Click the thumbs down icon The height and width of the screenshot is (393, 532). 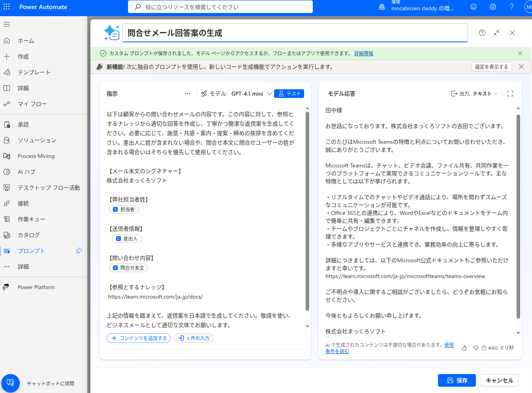pos(476,348)
